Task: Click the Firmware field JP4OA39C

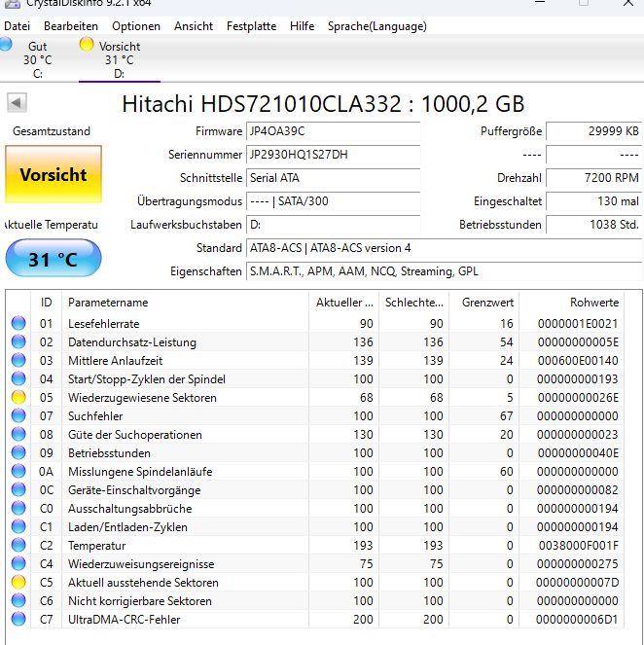Action: (333, 131)
